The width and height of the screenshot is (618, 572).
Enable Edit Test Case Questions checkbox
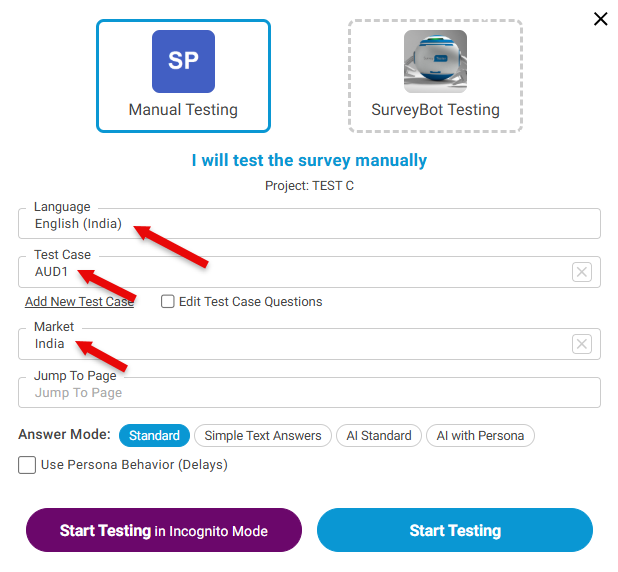click(x=168, y=301)
